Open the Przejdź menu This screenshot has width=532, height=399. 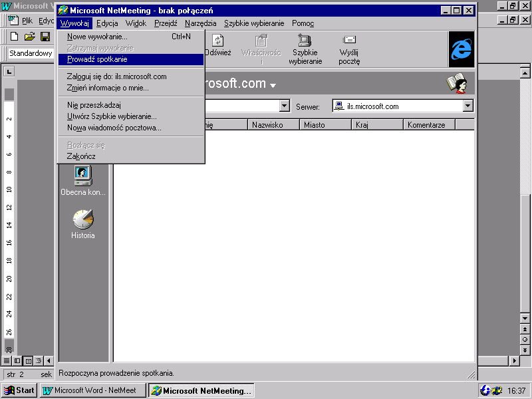166,23
